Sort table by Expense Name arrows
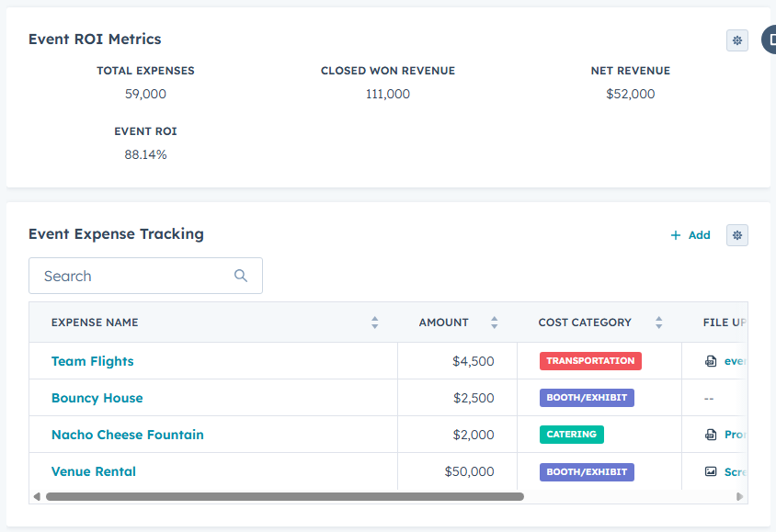 (374, 323)
